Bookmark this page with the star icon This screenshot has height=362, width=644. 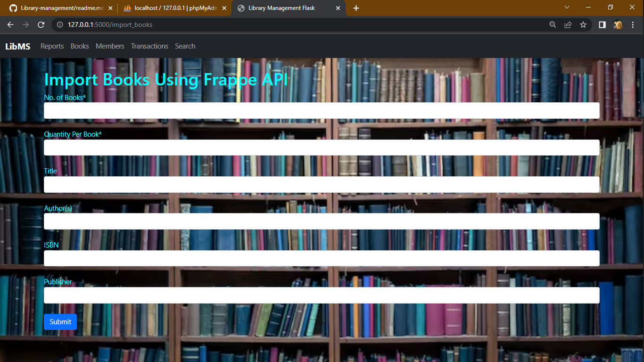[583, 25]
